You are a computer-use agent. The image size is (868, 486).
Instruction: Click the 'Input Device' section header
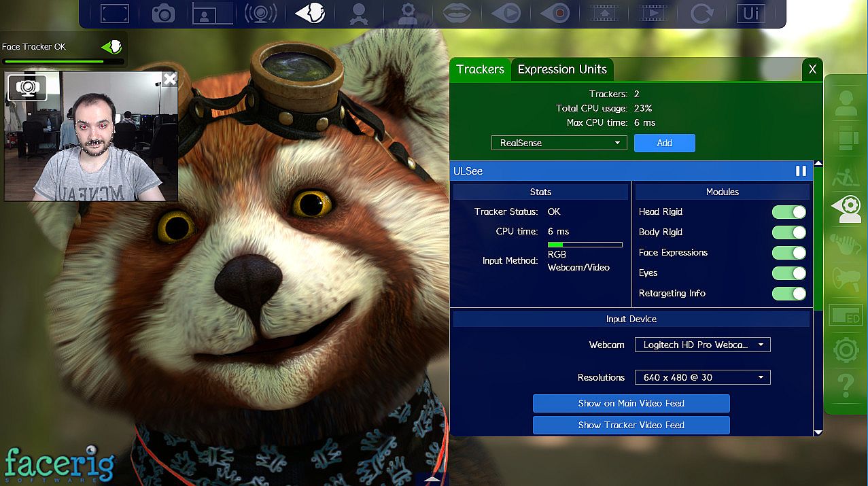(631, 319)
